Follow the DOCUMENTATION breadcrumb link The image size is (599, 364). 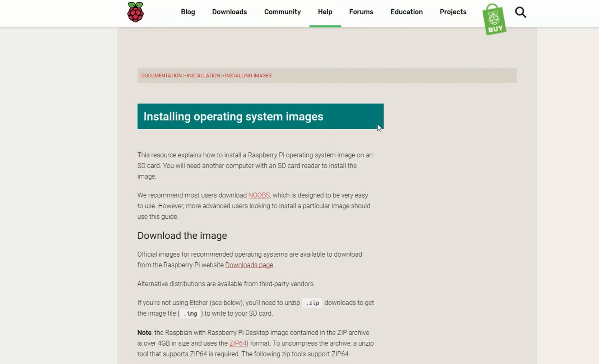[x=162, y=76]
